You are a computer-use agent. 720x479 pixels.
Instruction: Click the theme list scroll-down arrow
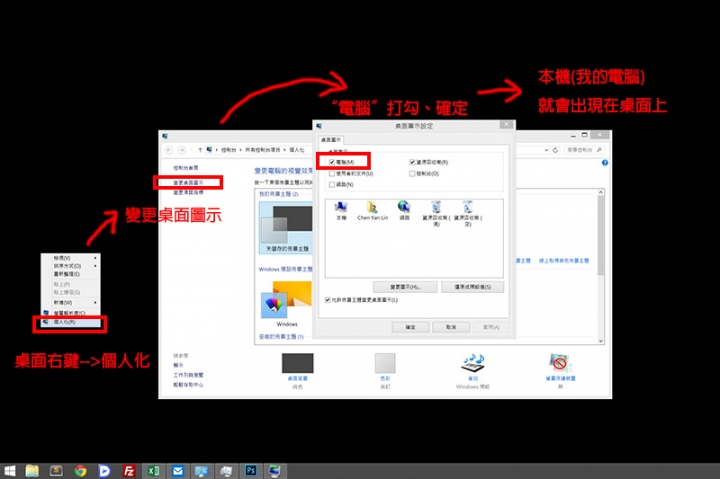click(x=601, y=341)
